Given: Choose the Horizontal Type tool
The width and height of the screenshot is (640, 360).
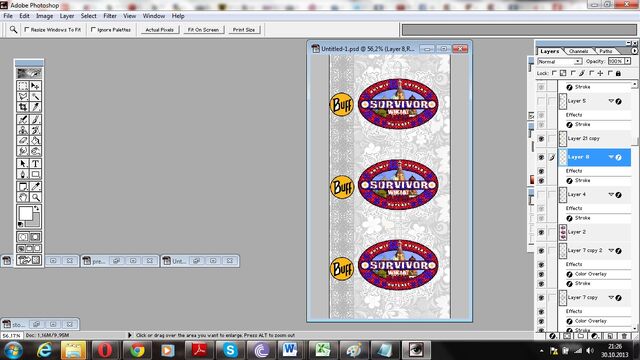Looking at the screenshot, I should click(36, 164).
